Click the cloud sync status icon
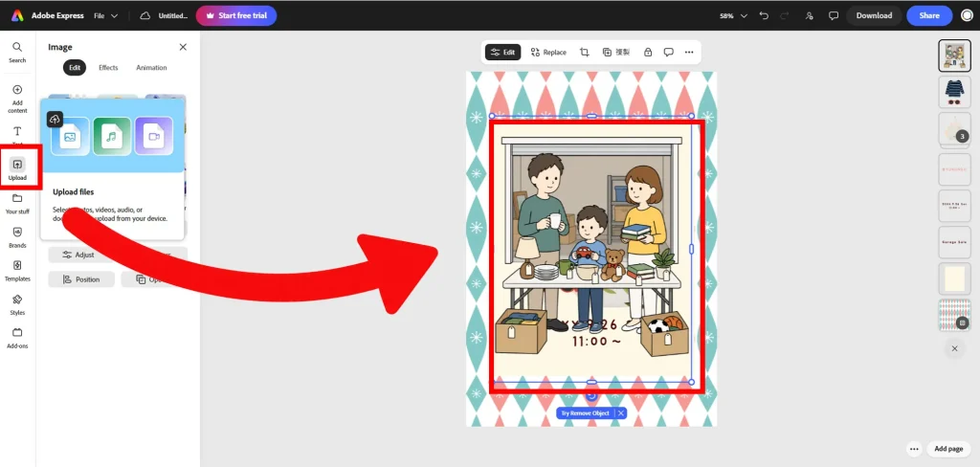The width and height of the screenshot is (980, 467). pos(145,15)
